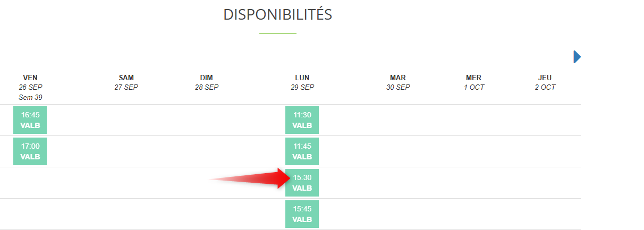Click the short divider line under the heading

277,33
